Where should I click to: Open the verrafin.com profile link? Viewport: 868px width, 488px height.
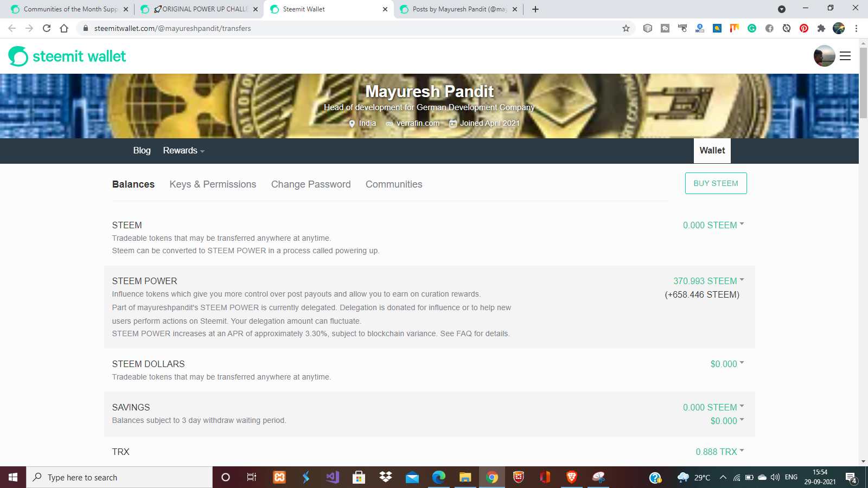click(418, 123)
